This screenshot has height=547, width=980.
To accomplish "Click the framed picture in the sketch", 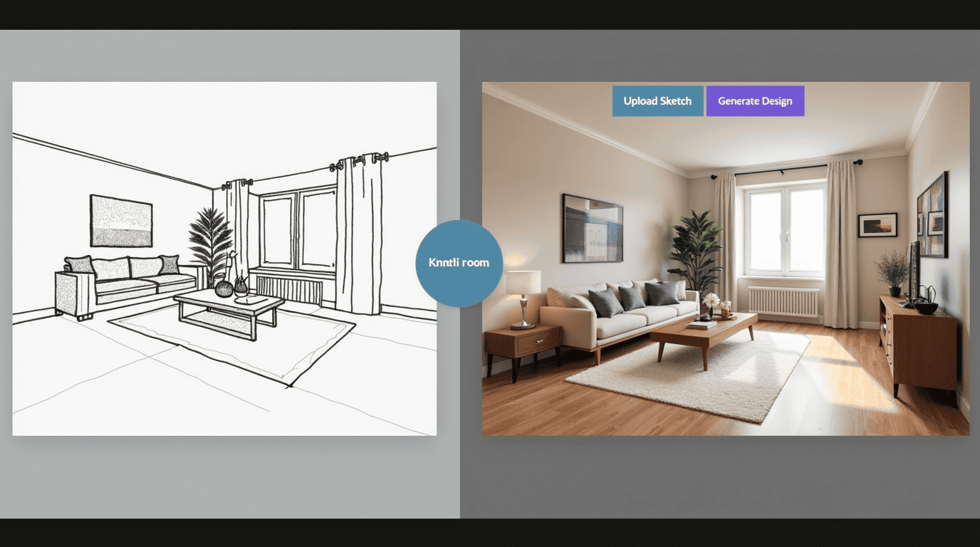I will click(x=121, y=221).
